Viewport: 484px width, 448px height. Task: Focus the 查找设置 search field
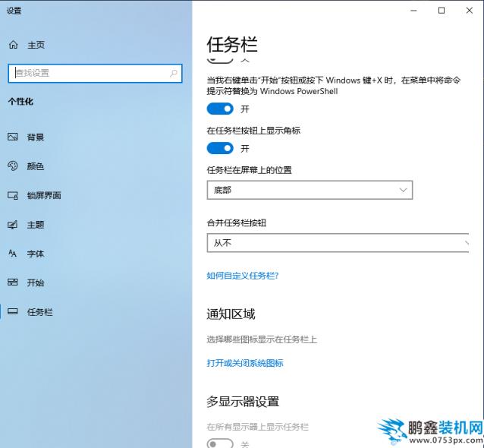coord(95,73)
